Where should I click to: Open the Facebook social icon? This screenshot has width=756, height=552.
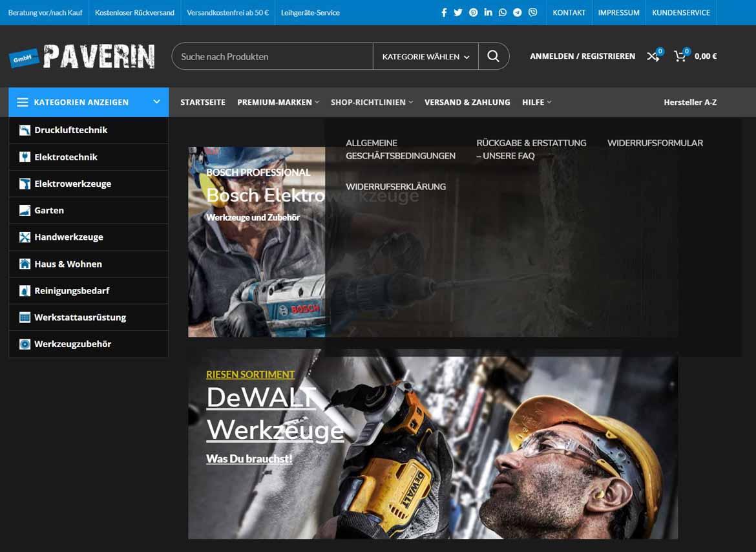tap(444, 12)
